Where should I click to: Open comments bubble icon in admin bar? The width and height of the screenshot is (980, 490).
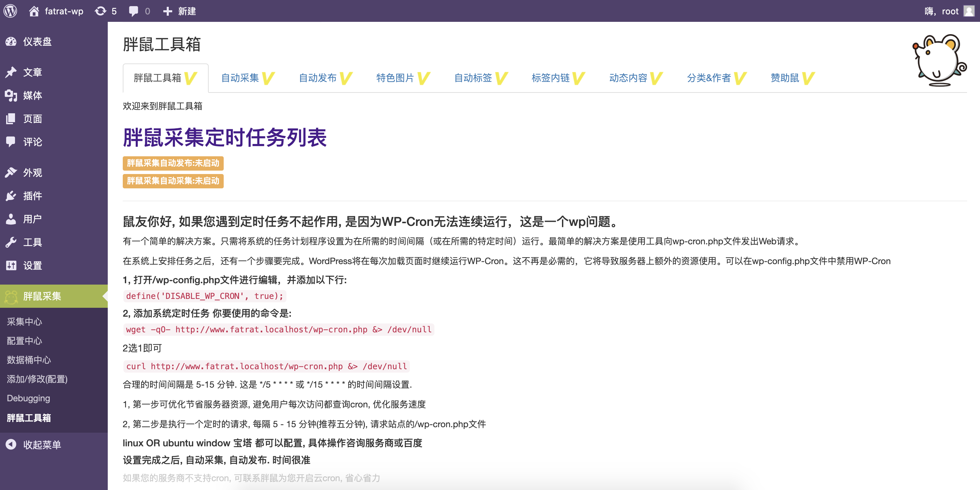click(133, 11)
